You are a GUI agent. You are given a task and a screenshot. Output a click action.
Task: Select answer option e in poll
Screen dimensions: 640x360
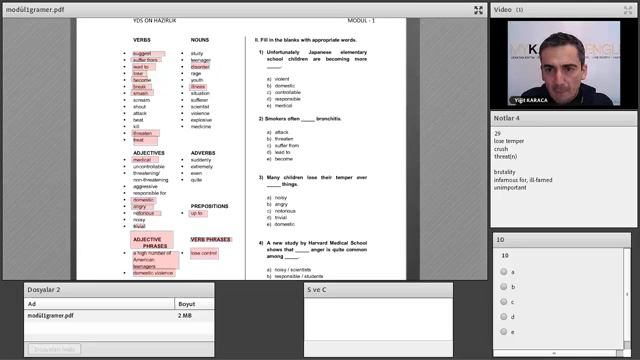(504, 331)
